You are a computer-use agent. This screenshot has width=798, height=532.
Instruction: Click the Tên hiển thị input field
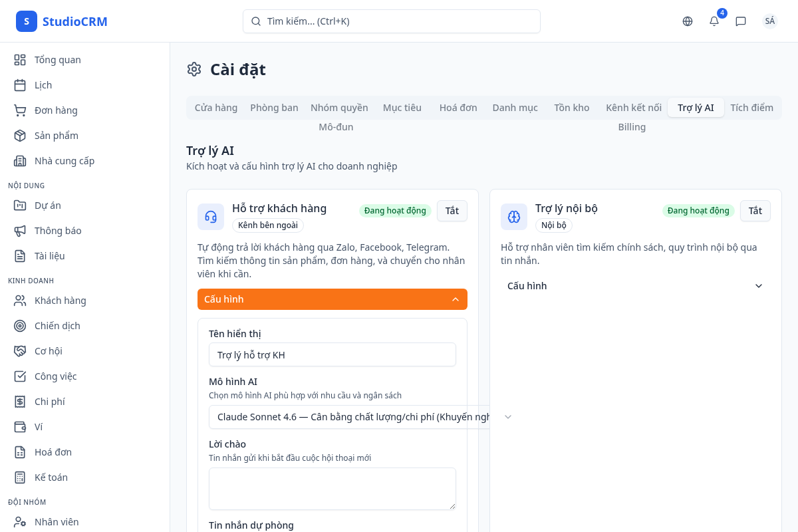(x=332, y=355)
